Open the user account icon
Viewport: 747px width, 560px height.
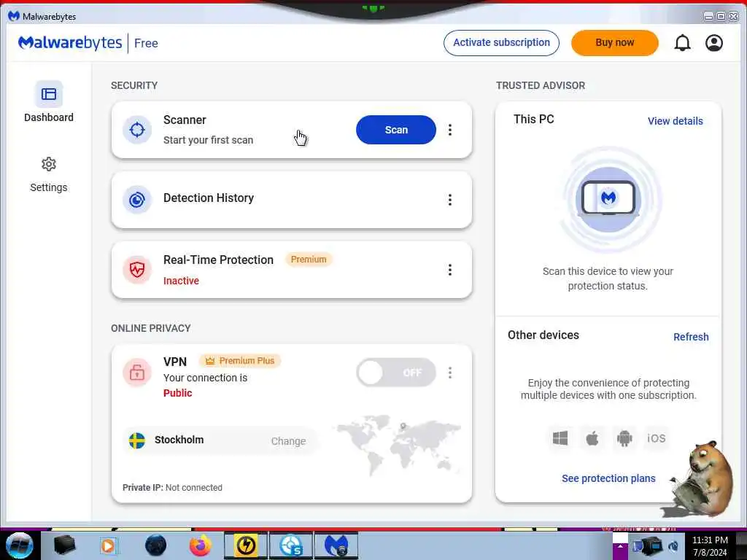tap(713, 43)
